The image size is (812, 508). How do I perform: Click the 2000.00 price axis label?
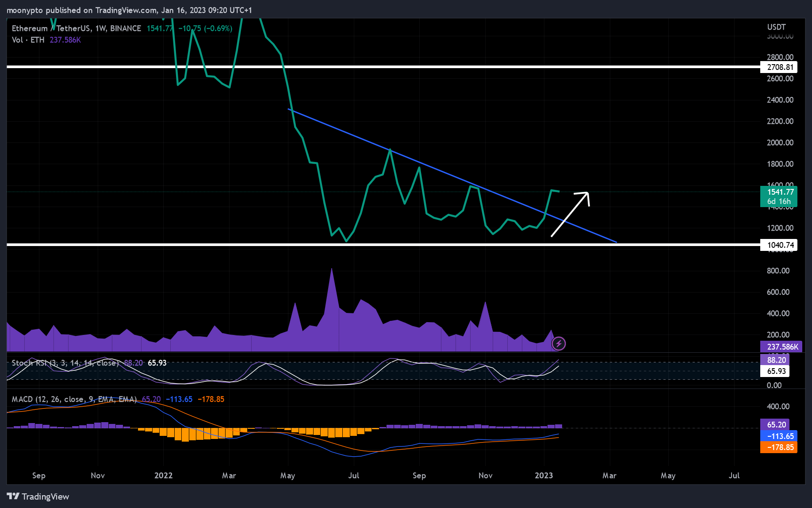[x=780, y=142]
